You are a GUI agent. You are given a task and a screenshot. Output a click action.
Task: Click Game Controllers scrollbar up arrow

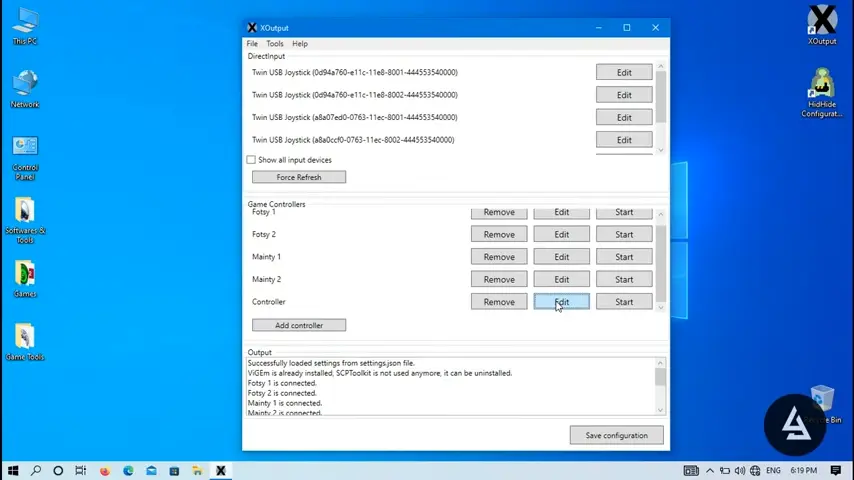click(661, 215)
